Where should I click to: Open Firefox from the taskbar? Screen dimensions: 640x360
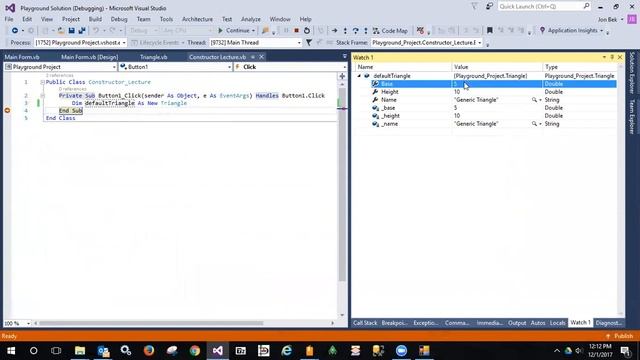[x=149, y=351]
